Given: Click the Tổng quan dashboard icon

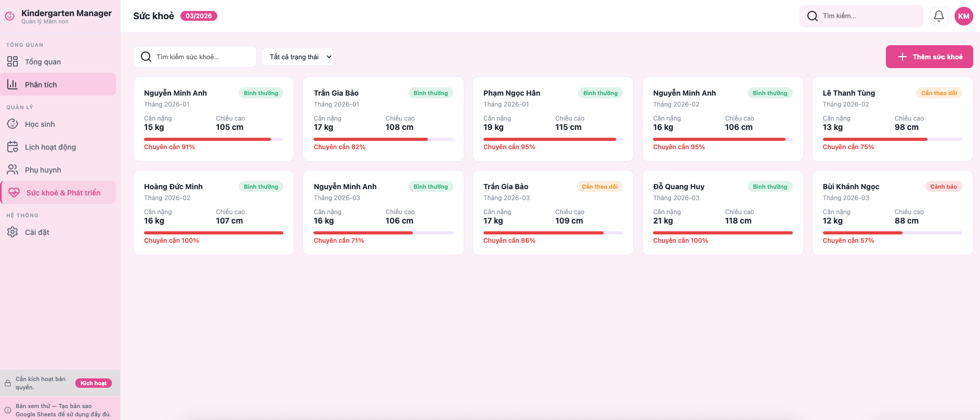Looking at the screenshot, I should coord(12,62).
